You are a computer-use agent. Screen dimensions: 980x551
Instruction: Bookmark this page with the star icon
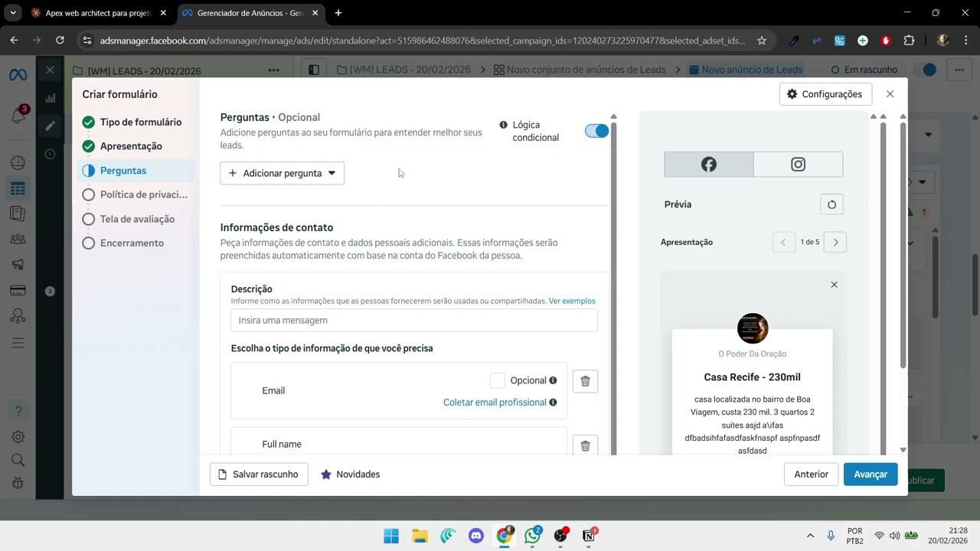pyautogui.click(x=761, y=41)
